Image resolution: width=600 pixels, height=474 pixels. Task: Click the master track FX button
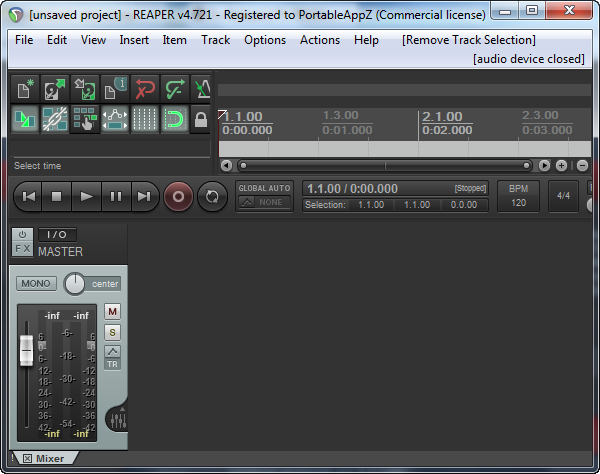click(x=22, y=248)
